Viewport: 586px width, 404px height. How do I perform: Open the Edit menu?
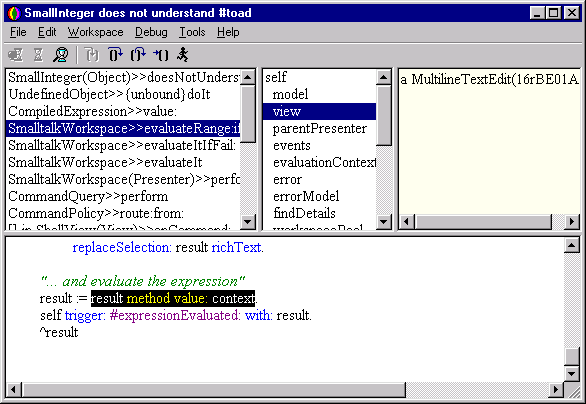tap(47, 32)
